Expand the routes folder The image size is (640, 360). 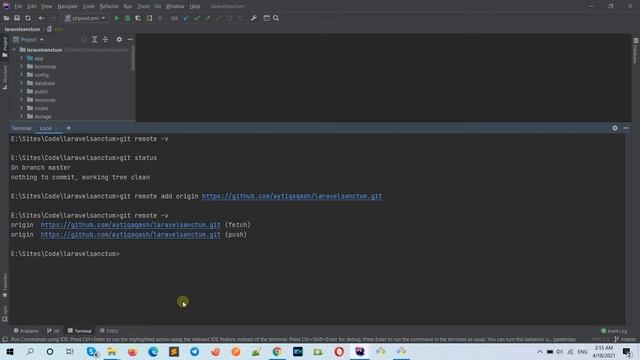(x=22, y=108)
